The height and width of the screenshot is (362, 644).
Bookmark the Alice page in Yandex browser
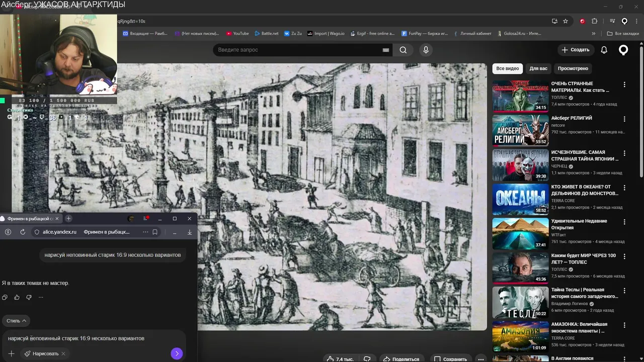click(155, 232)
